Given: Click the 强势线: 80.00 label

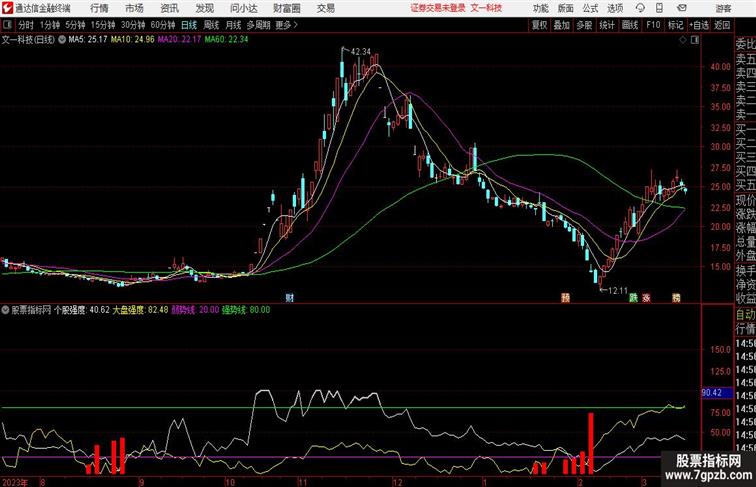Looking at the screenshot, I should (x=246, y=310).
